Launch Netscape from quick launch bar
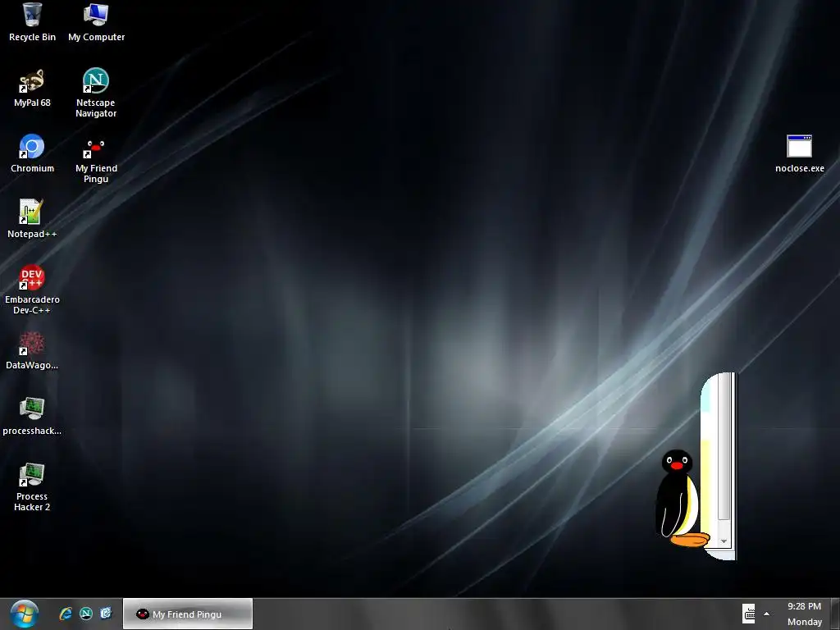The height and width of the screenshot is (630, 840). click(85, 614)
